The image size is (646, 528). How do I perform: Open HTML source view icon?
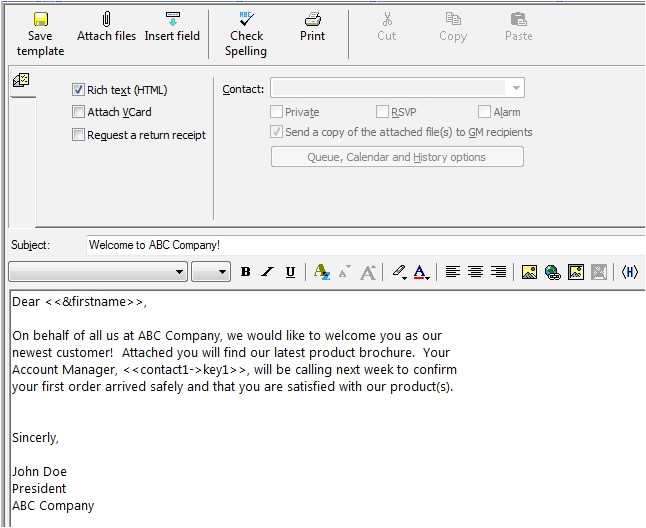(630, 272)
